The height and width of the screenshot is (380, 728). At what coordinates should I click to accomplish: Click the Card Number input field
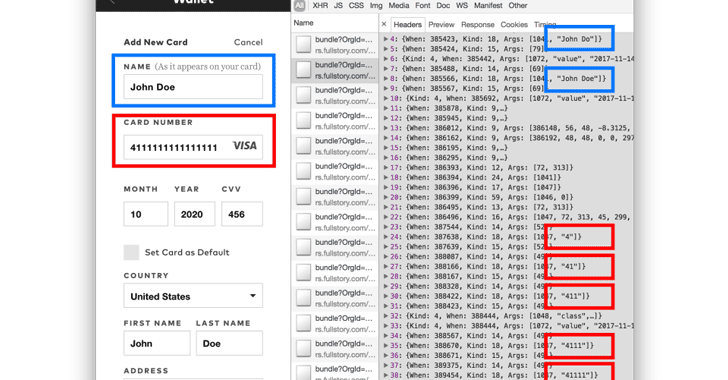click(193, 147)
